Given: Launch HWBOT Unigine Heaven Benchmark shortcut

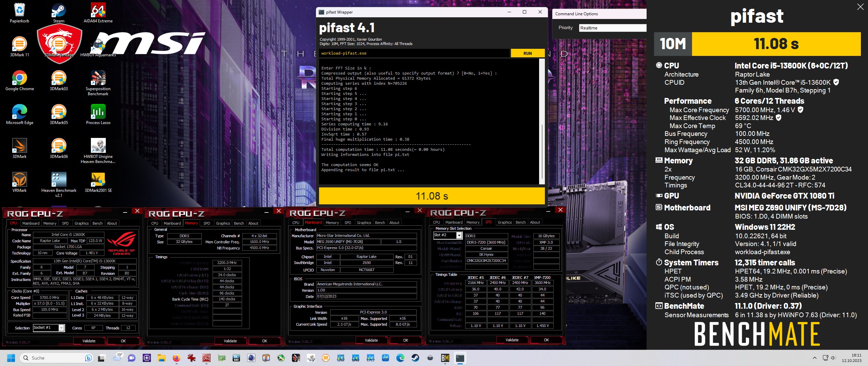Looking at the screenshot, I should (x=98, y=151).
